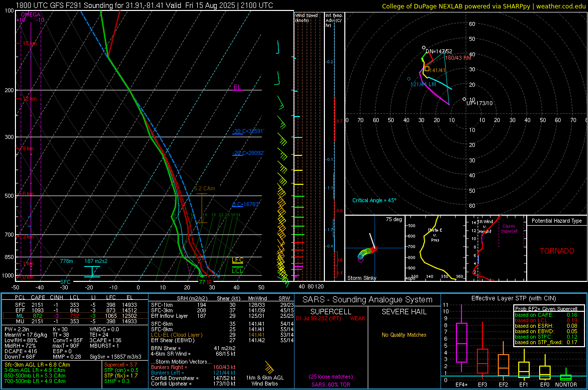Click the 'Storm Slinky' caption
588x390 pixels.
point(361,278)
